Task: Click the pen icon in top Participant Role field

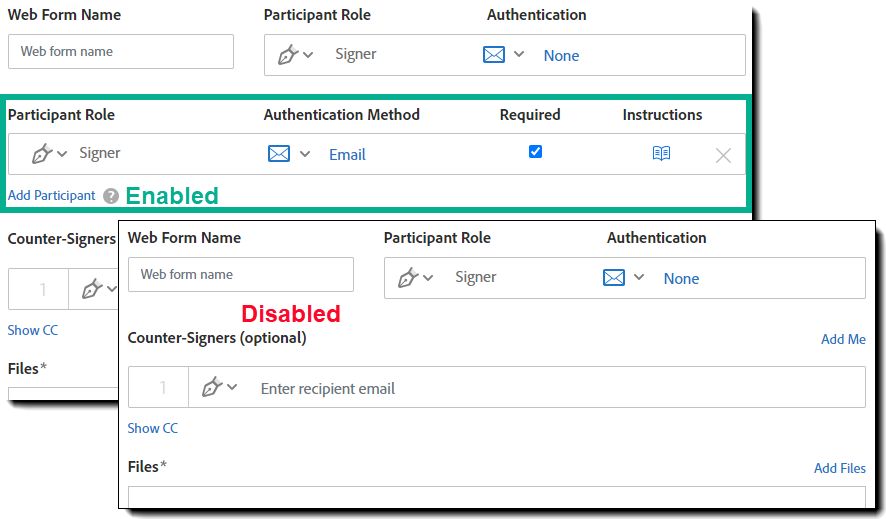Action: click(x=288, y=55)
